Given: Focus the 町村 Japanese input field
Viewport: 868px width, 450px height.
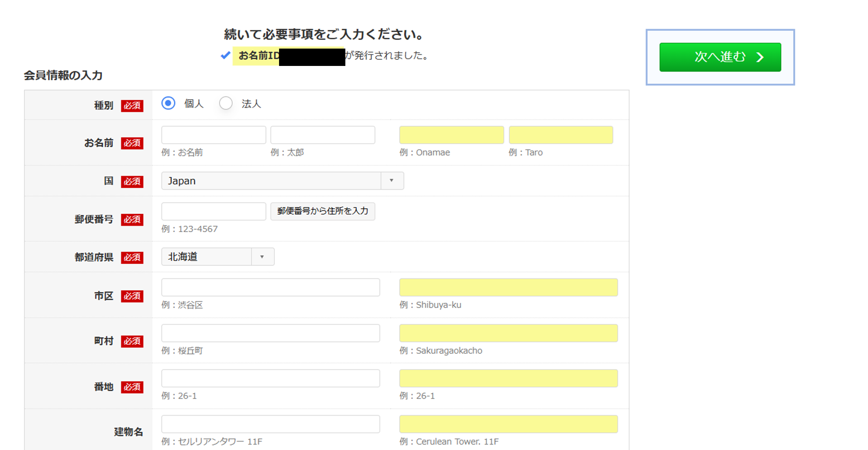Looking at the screenshot, I should [271, 333].
